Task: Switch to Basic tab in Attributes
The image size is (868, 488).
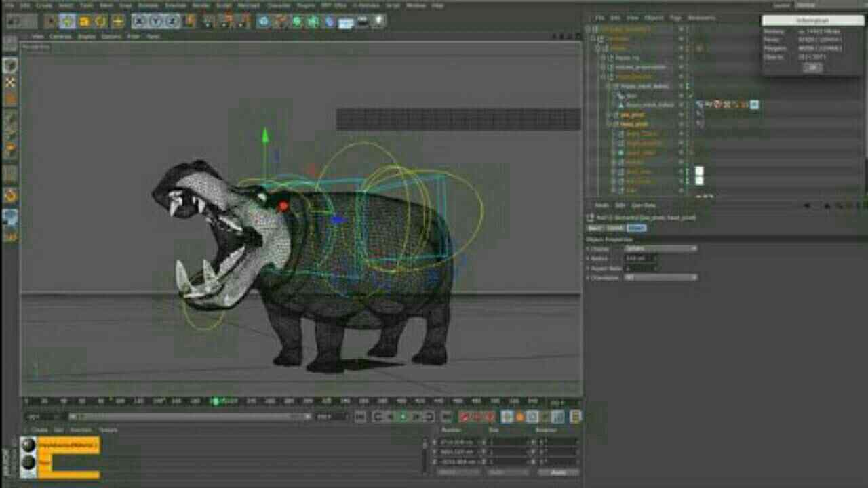Action: [x=593, y=228]
